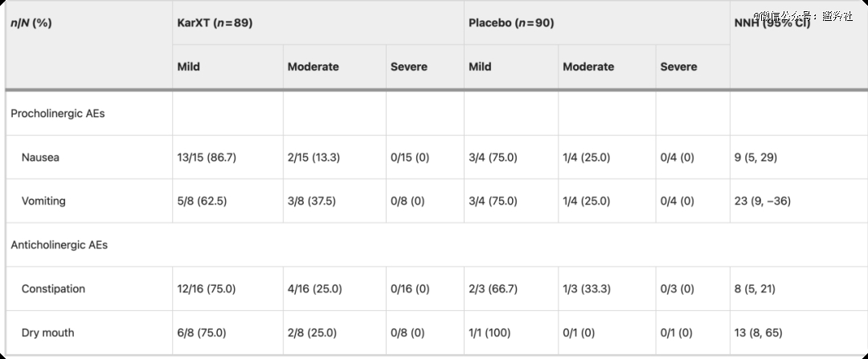
Task: Select the Severe subheader under Placebo
Action: click(678, 67)
